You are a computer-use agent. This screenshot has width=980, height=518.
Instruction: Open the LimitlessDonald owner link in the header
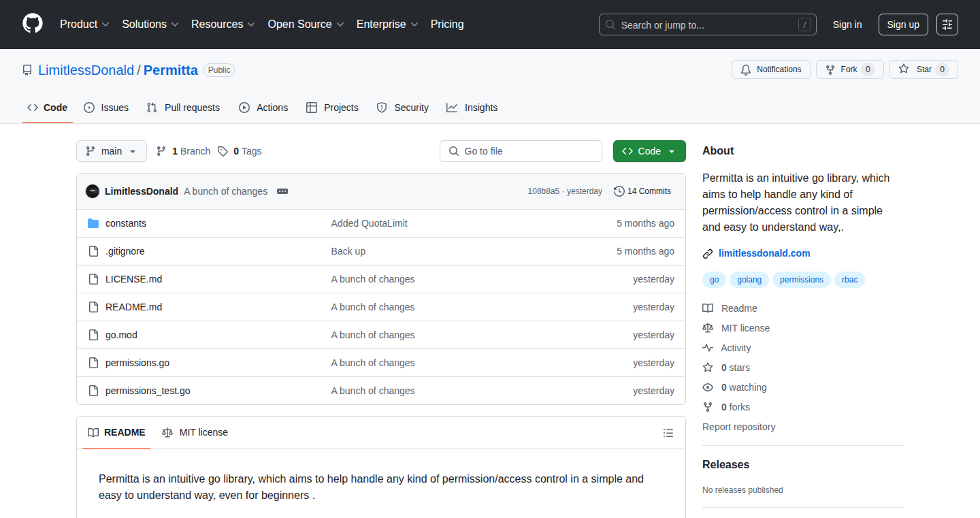tap(86, 70)
